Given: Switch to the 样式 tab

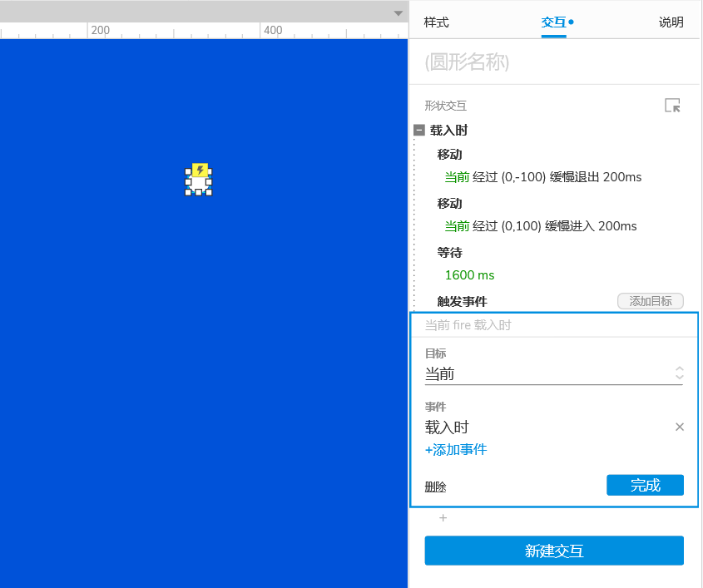Looking at the screenshot, I should 436,22.
